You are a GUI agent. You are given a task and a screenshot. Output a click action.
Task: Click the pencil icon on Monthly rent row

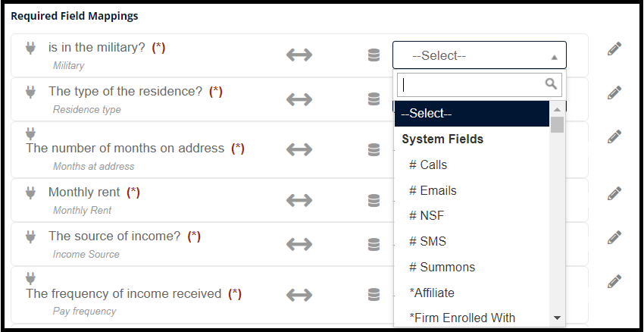point(614,193)
